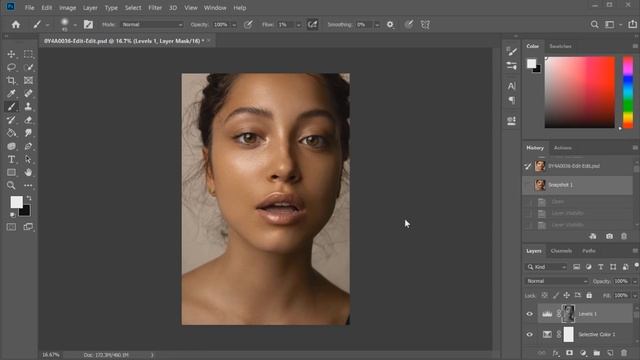
Task: Open smoothing options gear
Action: [x=390, y=24]
